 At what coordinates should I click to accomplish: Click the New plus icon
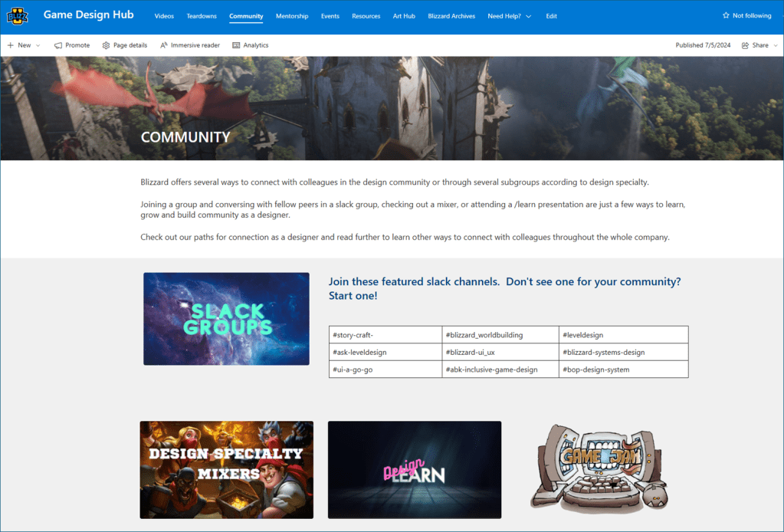tap(11, 45)
